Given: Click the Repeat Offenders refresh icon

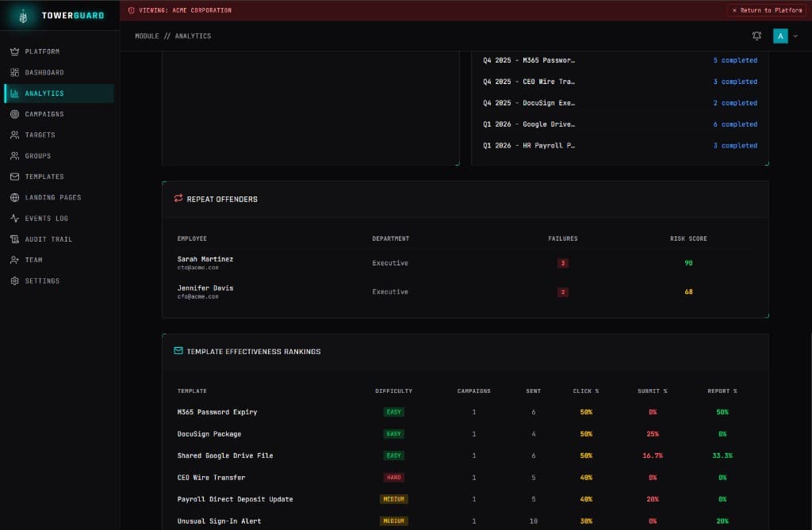Looking at the screenshot, I should pos(178,199).
